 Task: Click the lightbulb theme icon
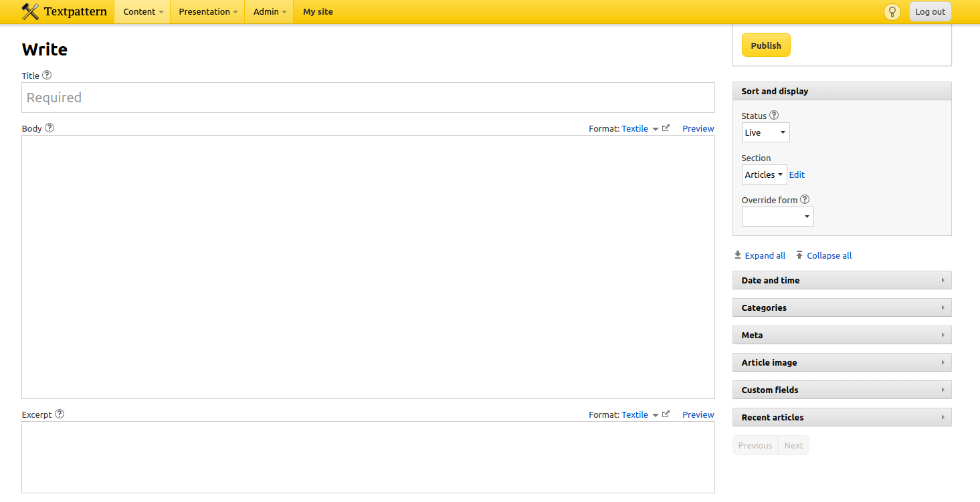coord(892,12)
